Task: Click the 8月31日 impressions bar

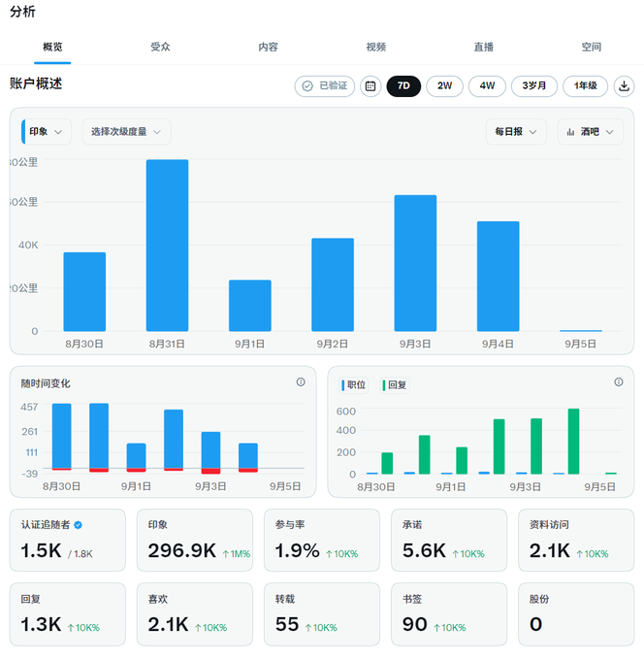Action: click(167, 246)
